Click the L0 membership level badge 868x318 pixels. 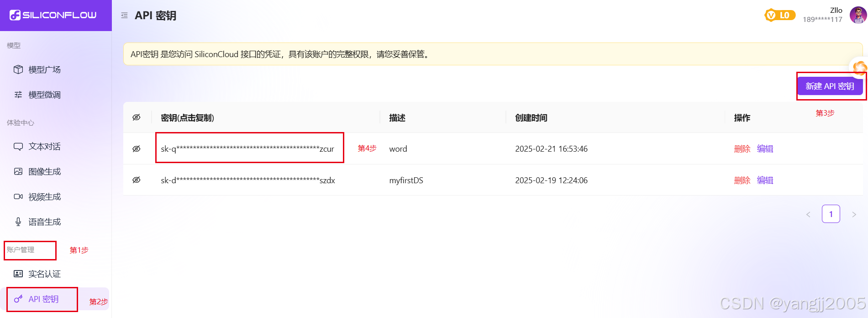pos(780,15)
